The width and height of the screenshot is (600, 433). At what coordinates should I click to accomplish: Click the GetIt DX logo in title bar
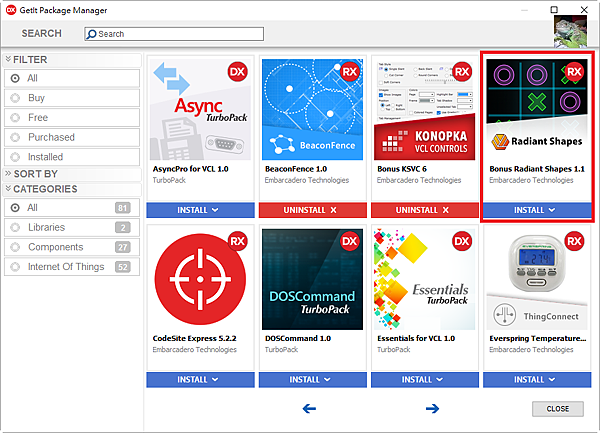(x=11, y=10)
